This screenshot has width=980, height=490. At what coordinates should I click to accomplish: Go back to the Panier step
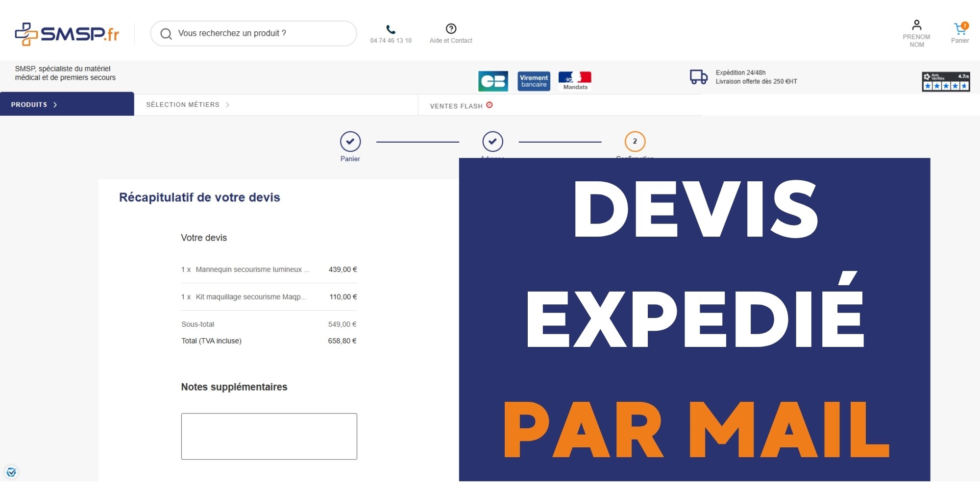tap(350, 142)
